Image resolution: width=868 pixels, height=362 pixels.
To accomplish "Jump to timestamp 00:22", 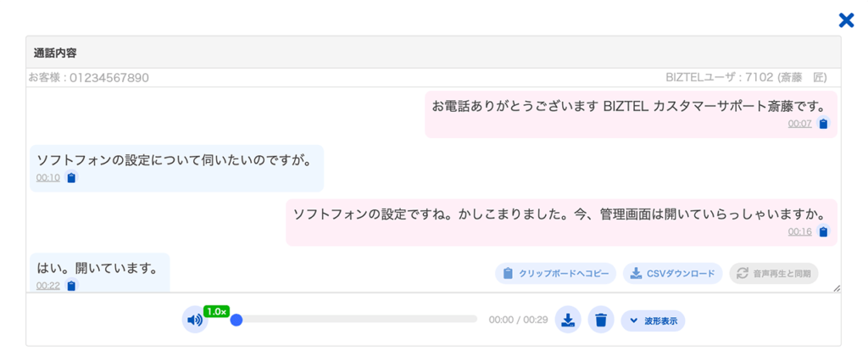I will [x=47, y=286].
